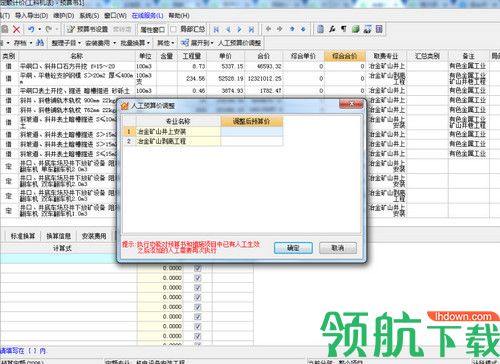Click the 备注 column header
Viewport: 500px width, 364px height.
[x=469, y=56]
